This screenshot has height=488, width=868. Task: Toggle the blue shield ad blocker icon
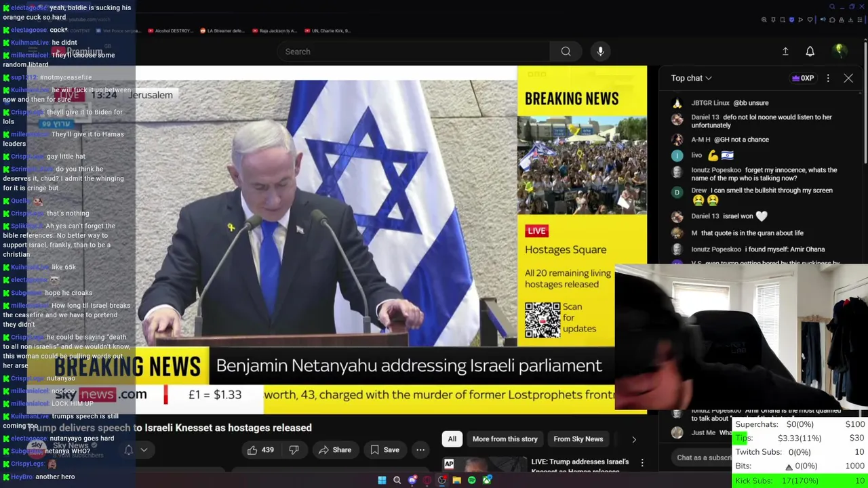[x=791, y=20]
